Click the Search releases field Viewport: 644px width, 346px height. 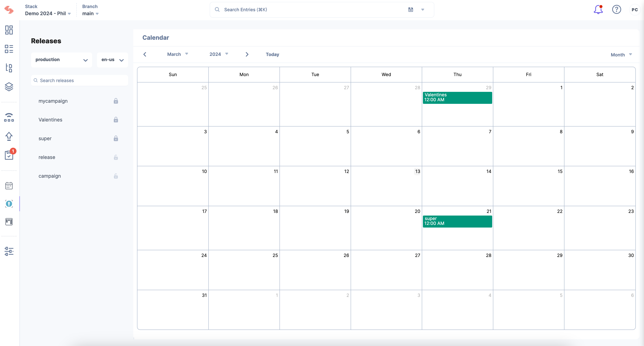(80, 80)
